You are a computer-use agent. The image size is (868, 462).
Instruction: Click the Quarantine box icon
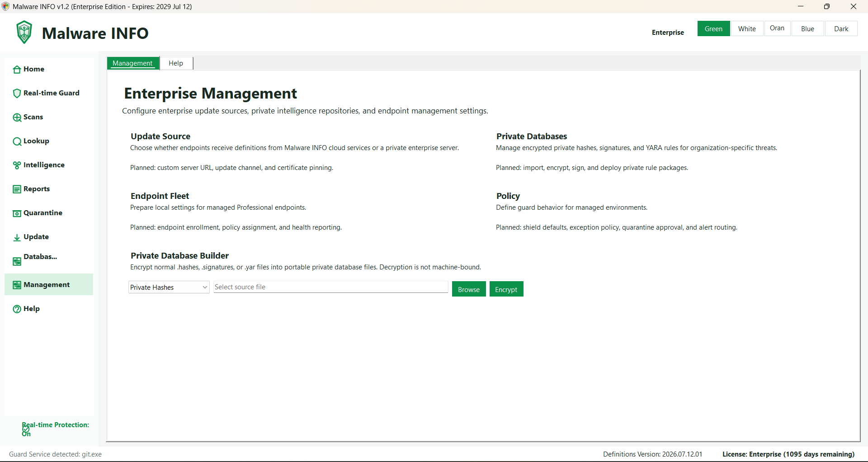coord(17,213)
